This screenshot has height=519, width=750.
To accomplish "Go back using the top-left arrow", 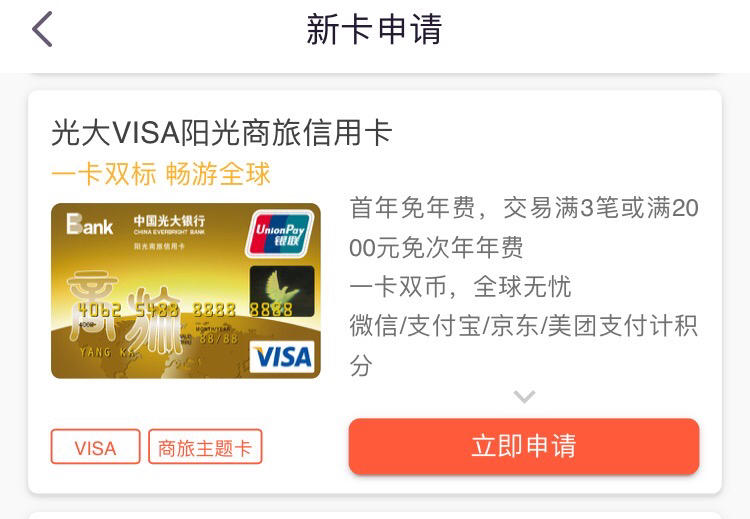I will coord(42,30).
